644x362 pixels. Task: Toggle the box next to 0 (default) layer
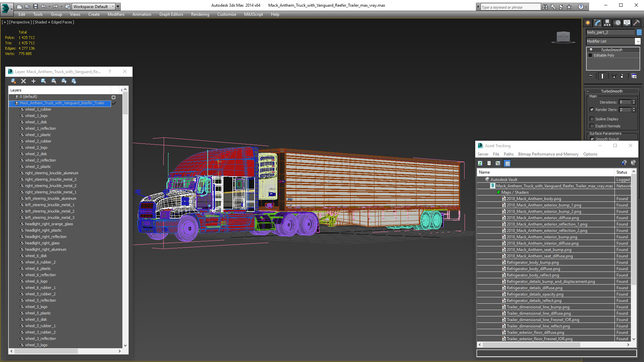[x=113, y=97]
